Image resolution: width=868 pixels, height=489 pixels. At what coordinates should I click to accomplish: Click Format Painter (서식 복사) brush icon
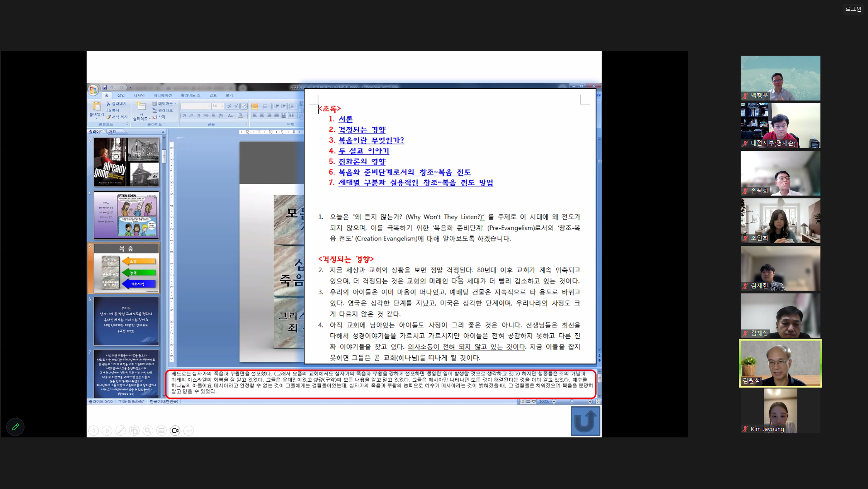[x=108, y=117]
